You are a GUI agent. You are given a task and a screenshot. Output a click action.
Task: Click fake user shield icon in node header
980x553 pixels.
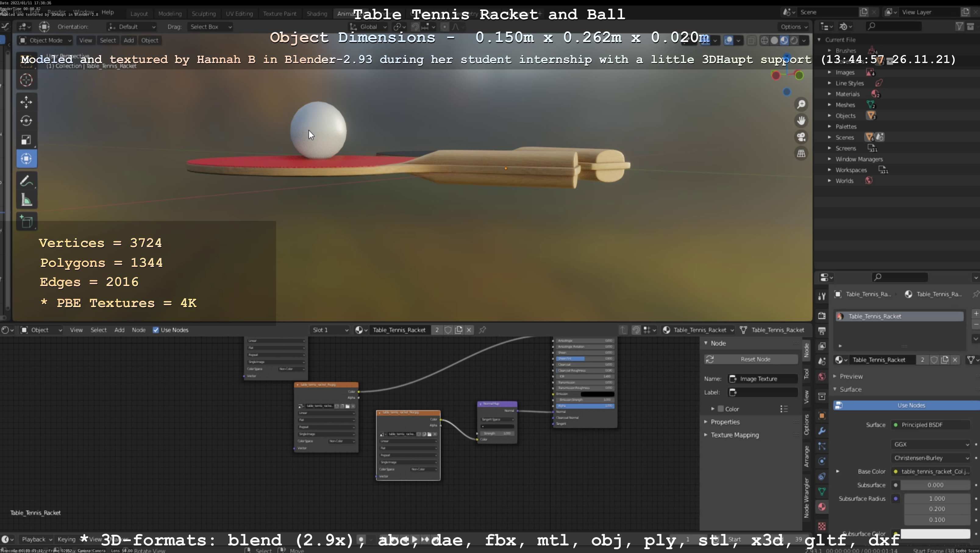pyautogui.click(x=448, y=330)
